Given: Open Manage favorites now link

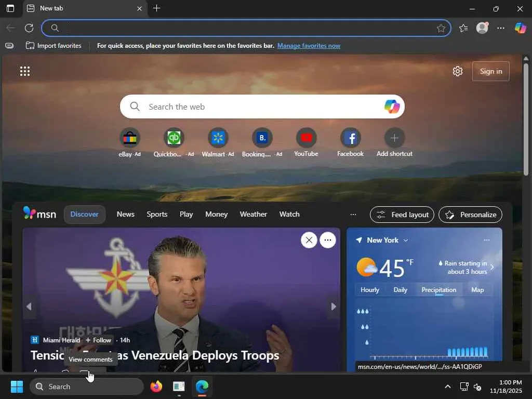Looking at the screenshot, I should (309, 46).
